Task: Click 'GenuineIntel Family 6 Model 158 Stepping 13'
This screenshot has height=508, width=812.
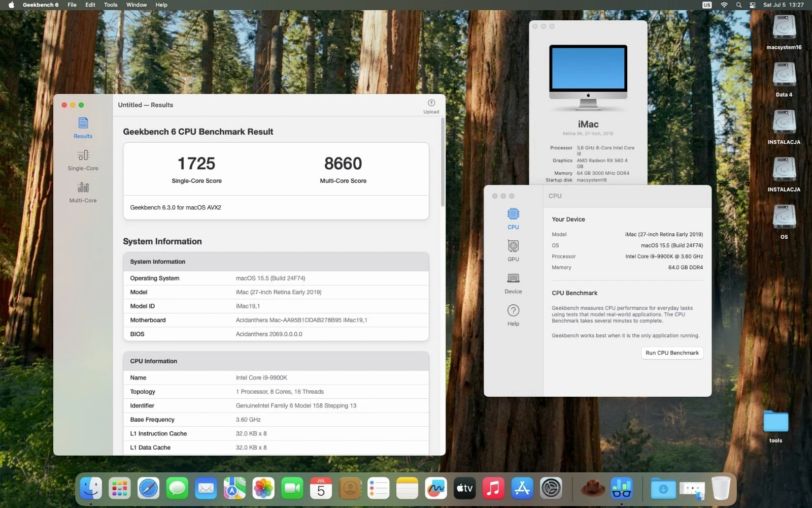Action: point(296,406)
